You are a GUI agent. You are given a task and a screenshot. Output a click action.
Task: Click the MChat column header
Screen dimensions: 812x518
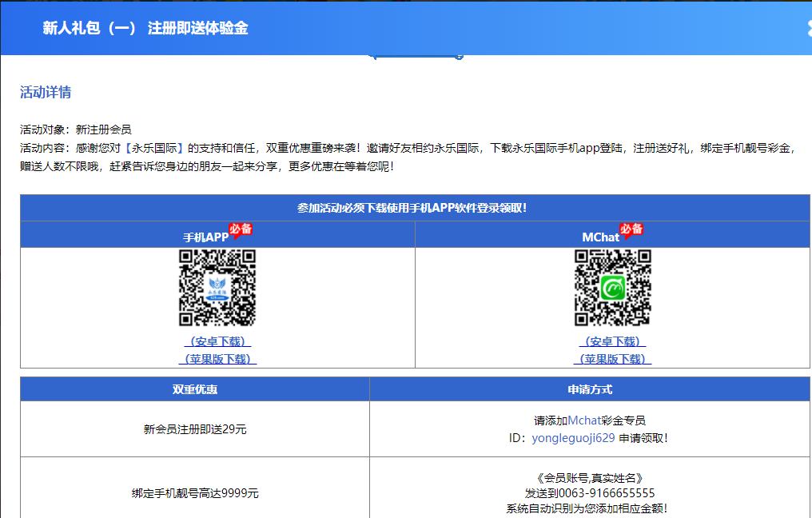(600, 237)
